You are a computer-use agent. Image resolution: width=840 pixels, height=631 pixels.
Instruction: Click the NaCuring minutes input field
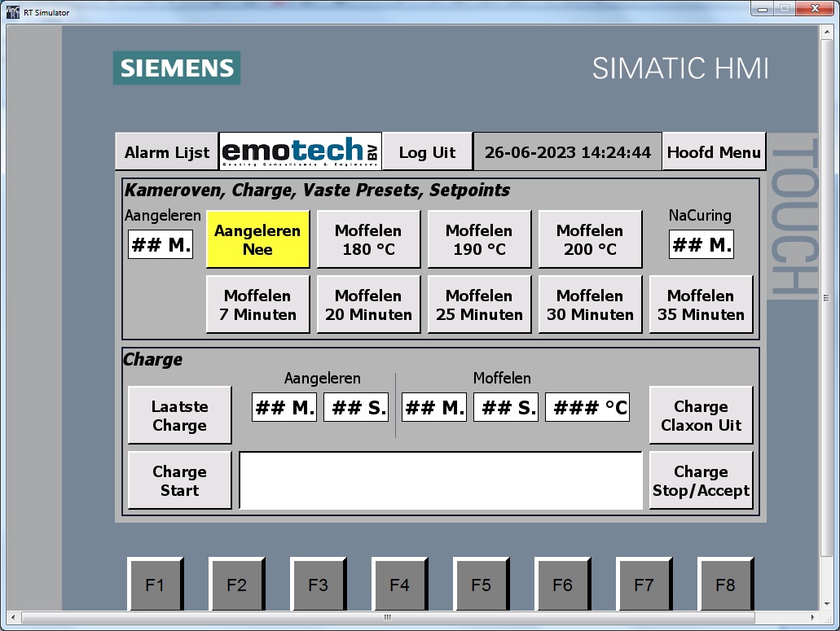[x=701, y=245]
